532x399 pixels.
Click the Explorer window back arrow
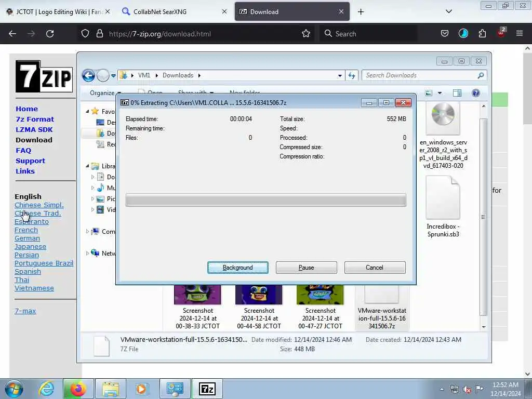click(88, 75)
